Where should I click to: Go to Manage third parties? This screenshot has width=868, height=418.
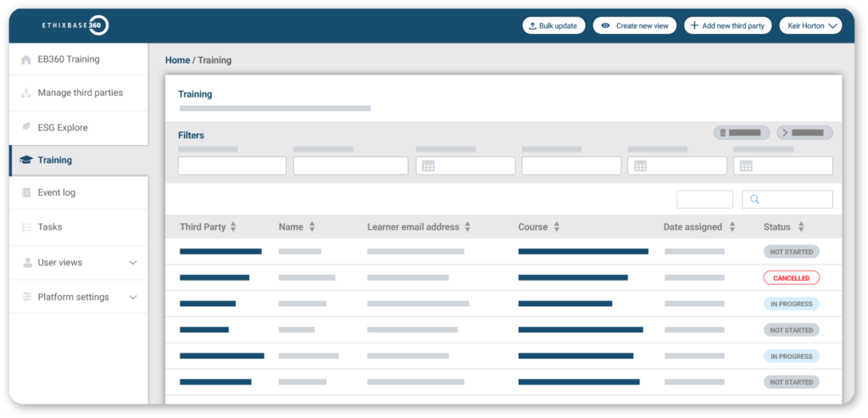[x=80, y=93]
